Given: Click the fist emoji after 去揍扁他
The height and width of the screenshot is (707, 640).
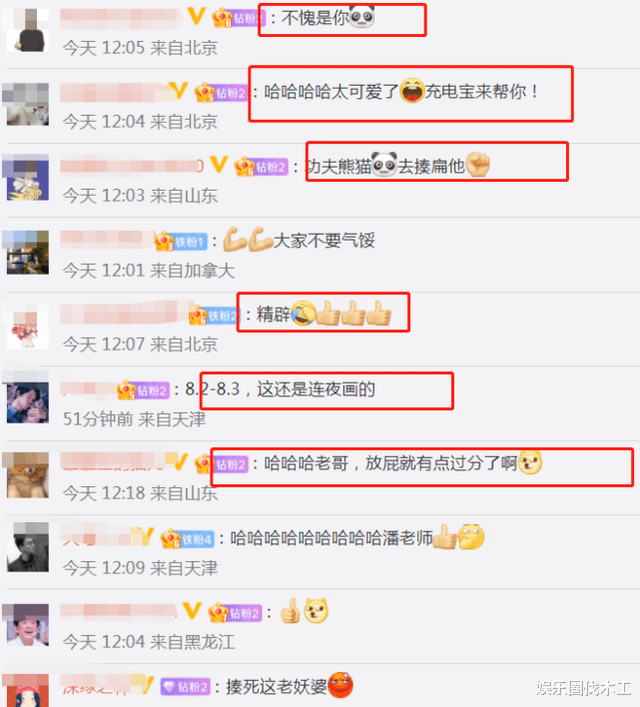Looking at the screenshot, I should click(478, 165).
